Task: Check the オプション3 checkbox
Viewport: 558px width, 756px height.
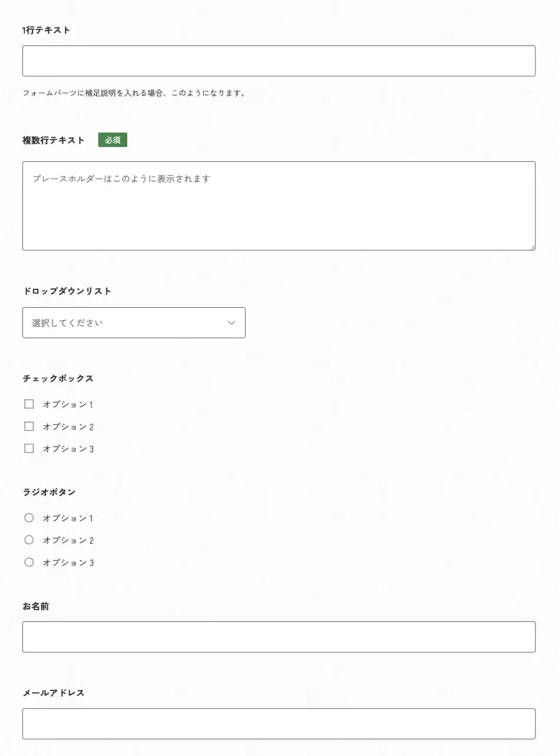Action: 29,448
